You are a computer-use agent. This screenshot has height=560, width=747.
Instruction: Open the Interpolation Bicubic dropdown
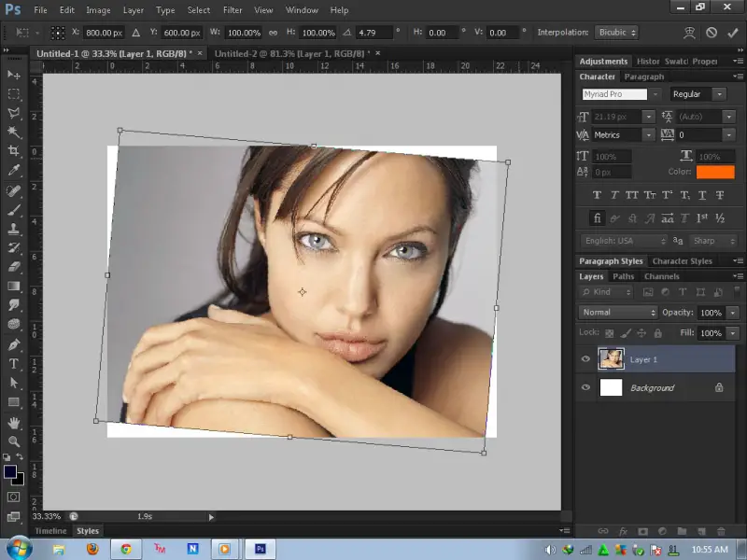point(617,33)
